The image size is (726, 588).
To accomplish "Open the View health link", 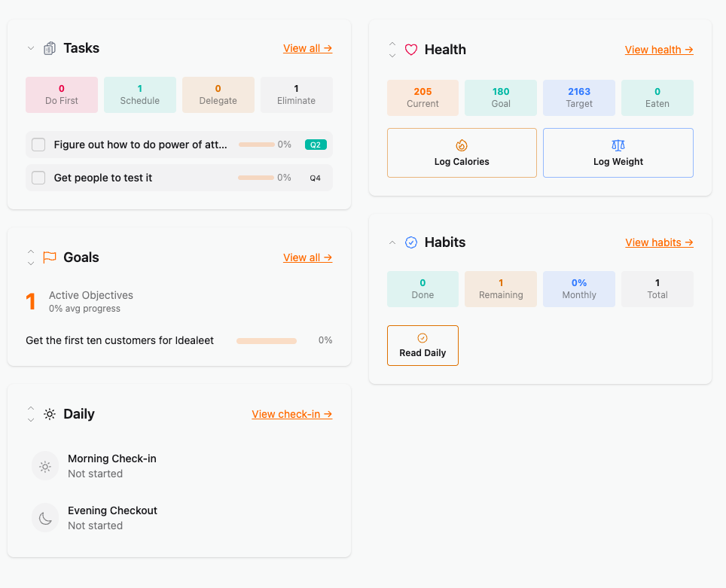I will pyautogui.click(x=658, y=49).
